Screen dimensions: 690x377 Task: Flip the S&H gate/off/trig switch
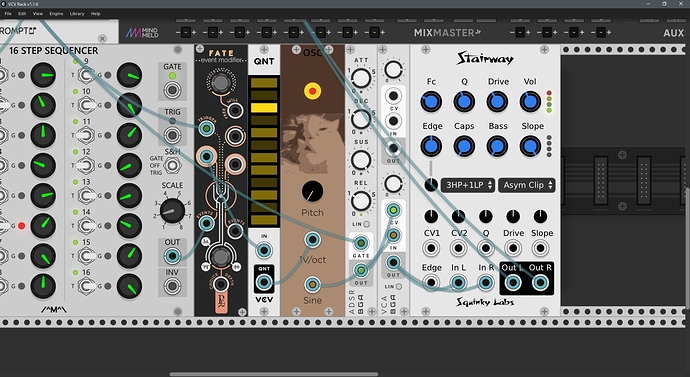coord(172,165)
